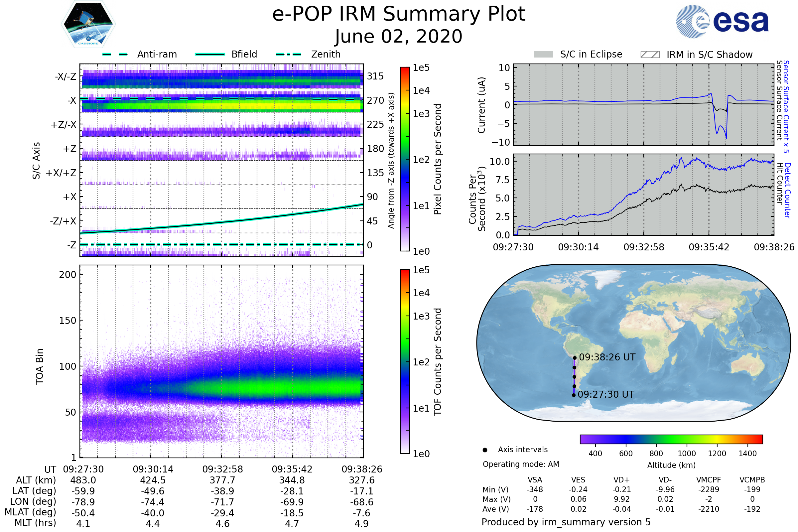Click the IRM in S/C Shadow hatched swatch

[650, 55]
